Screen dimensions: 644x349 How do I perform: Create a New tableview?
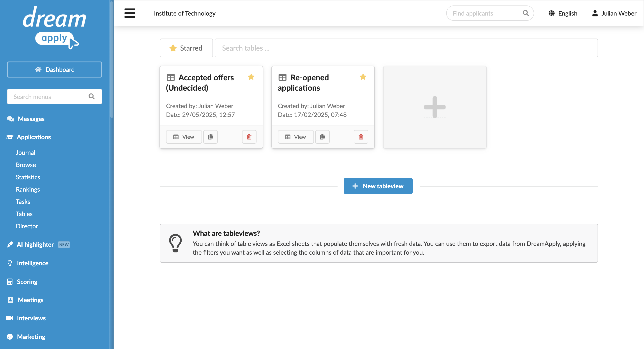tap(378, 186)
